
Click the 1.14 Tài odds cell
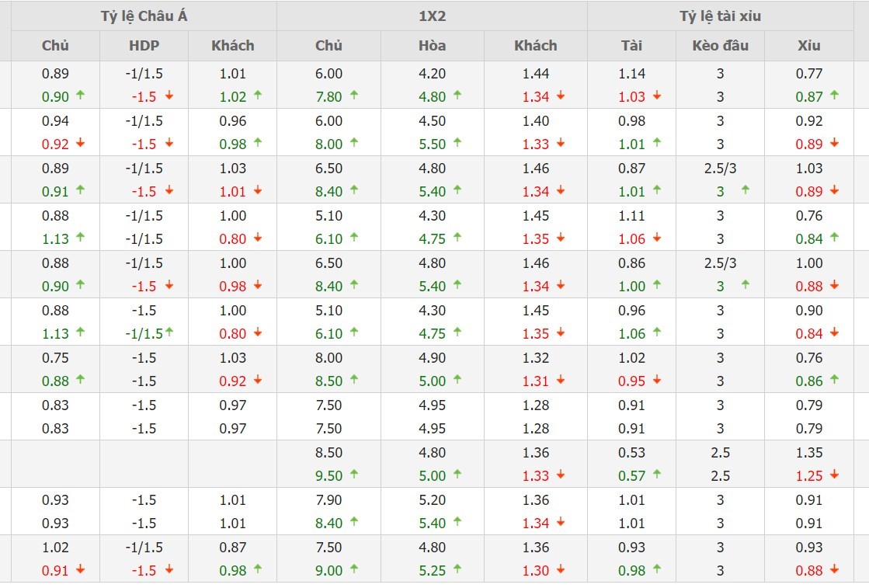pyautogui.click(x=631, y=73)
